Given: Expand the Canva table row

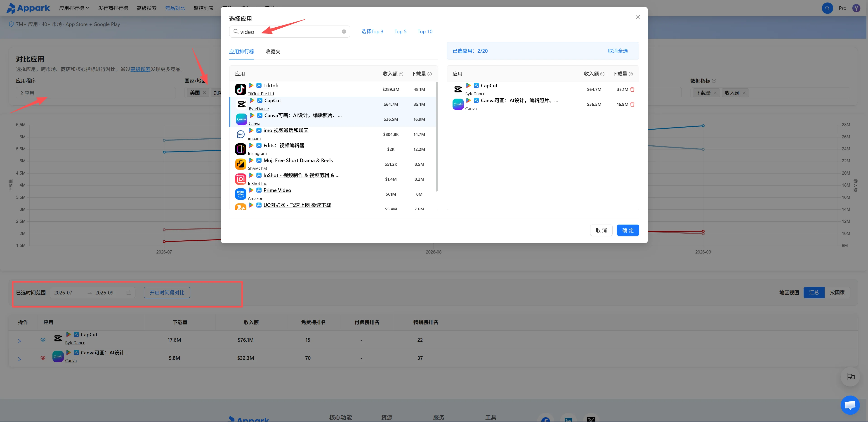Looking at the screenshot, I should pos(19,359).
